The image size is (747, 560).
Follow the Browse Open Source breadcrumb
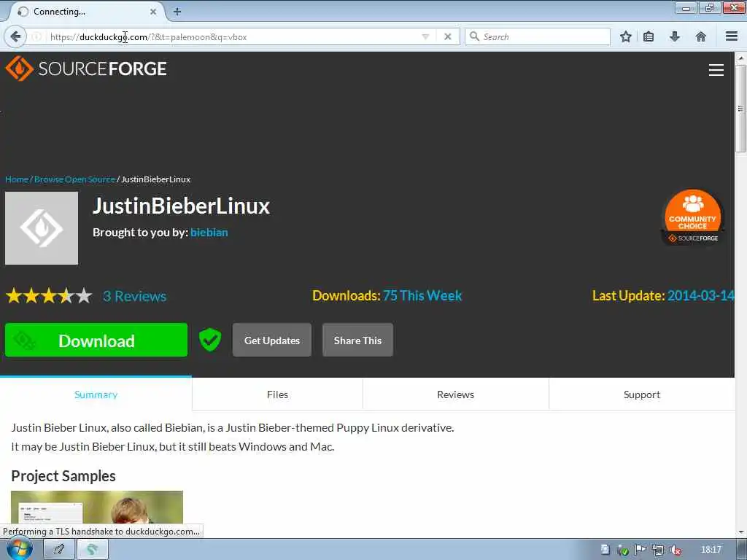click(75, 179)
